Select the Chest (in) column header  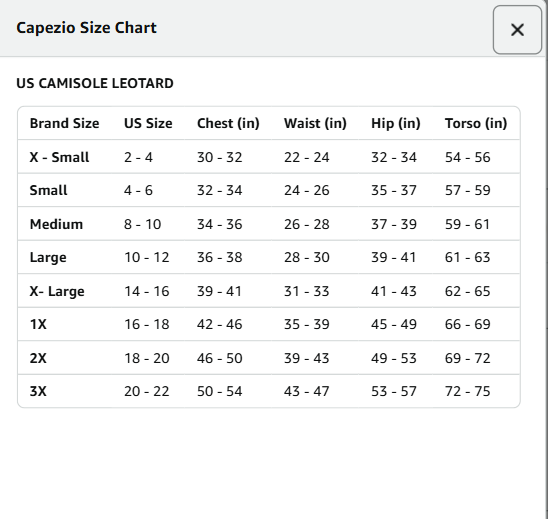(x=228, y=123)
